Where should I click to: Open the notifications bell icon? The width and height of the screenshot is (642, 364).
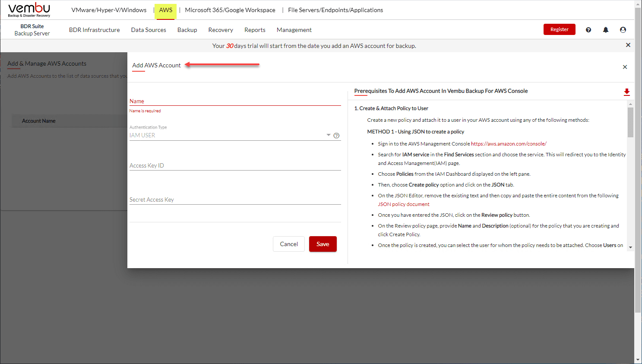[x=606, y=30]
